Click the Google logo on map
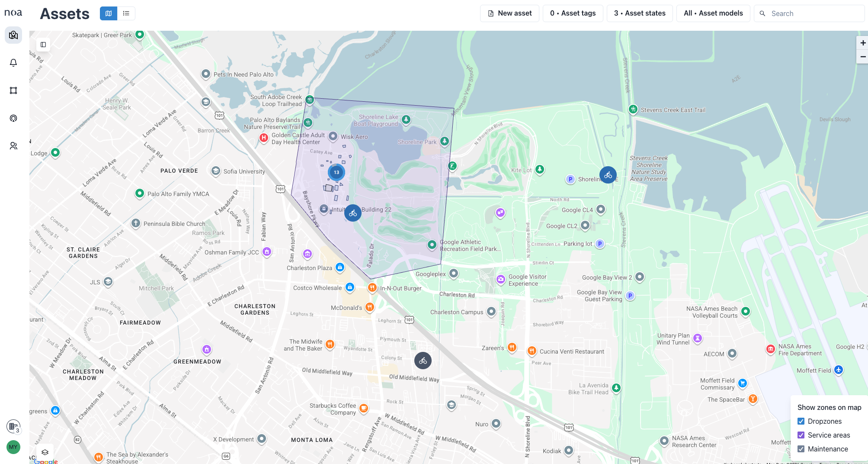This screenshot has width=868, height=464. [x=45, y=461]
